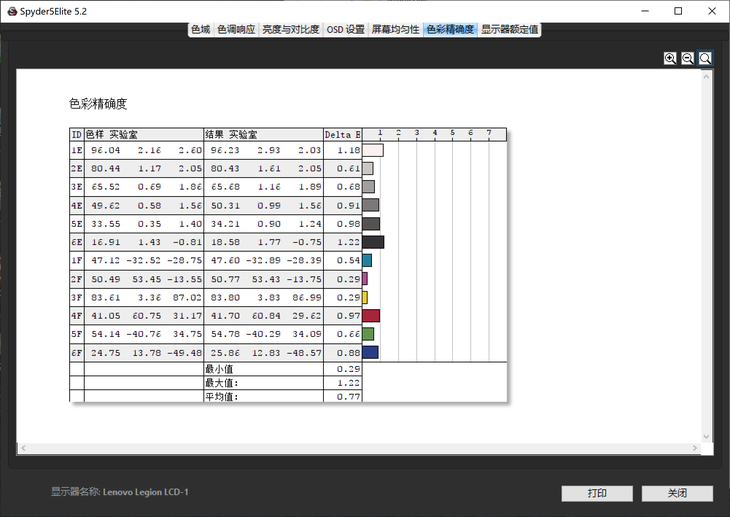Click the 2E row ID cell
Image resolution: width=730 pixels, height=517 pixels.
[77, 168]
